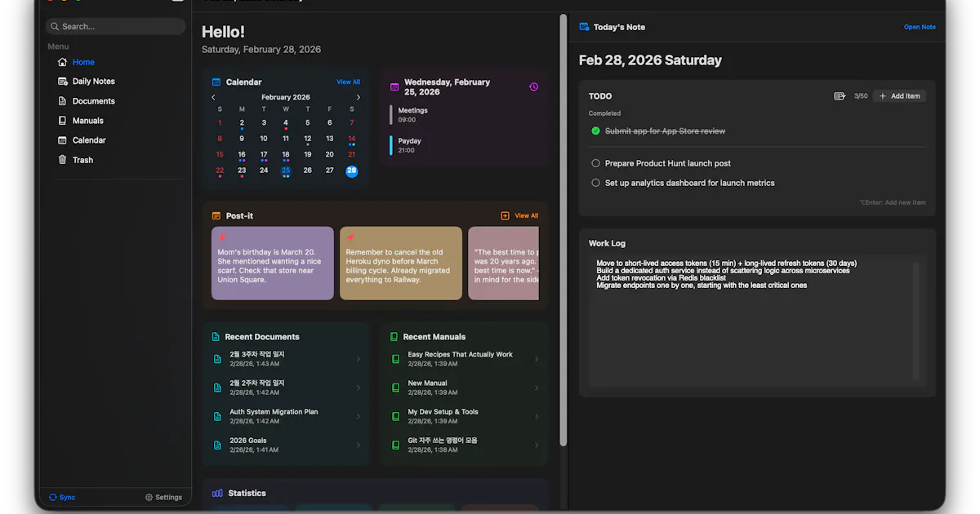980x514 pixels.
Task: Click chevron on My Dev Setup & Tools
Action: click(x=537, y=416)
